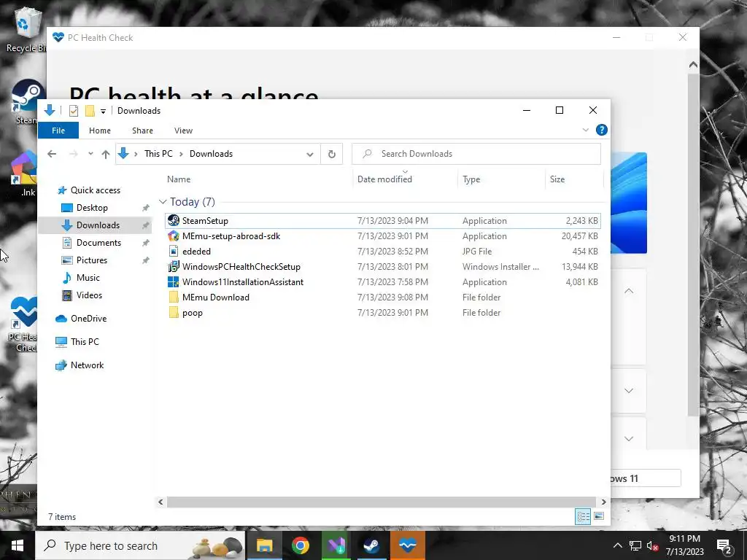Select This PC in navigation pane
Screen dimensions: 747x560
(x=85, y=342)
